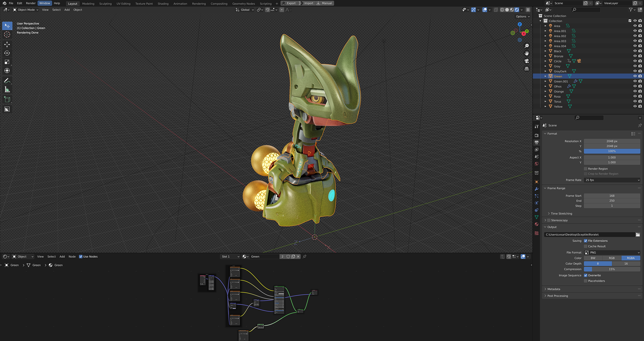Enable the Render Region checkbox

[586, 169]
